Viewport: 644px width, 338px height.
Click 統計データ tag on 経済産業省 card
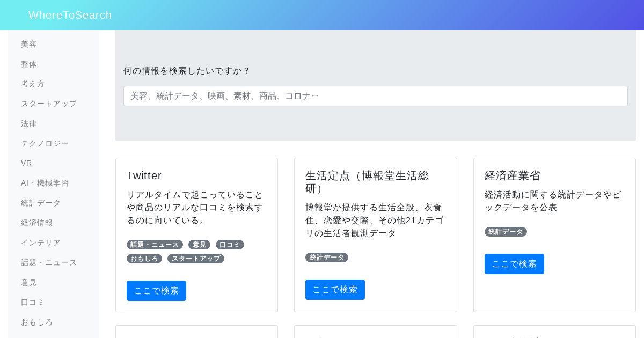(506, 232)
